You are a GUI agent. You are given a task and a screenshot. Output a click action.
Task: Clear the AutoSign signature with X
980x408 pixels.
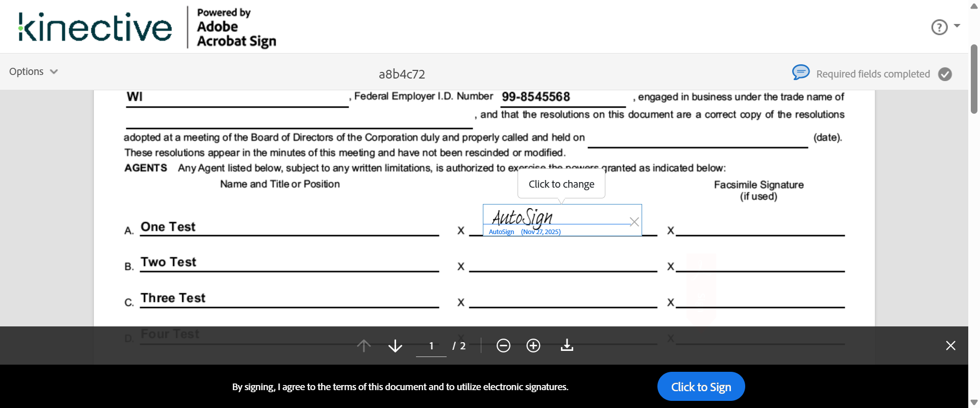pos(634,222)
